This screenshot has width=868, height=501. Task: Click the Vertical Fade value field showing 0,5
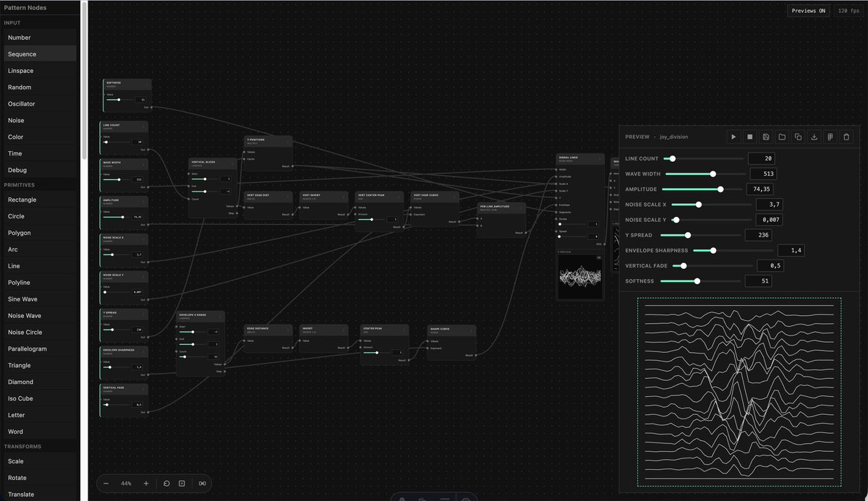(770, 265)
